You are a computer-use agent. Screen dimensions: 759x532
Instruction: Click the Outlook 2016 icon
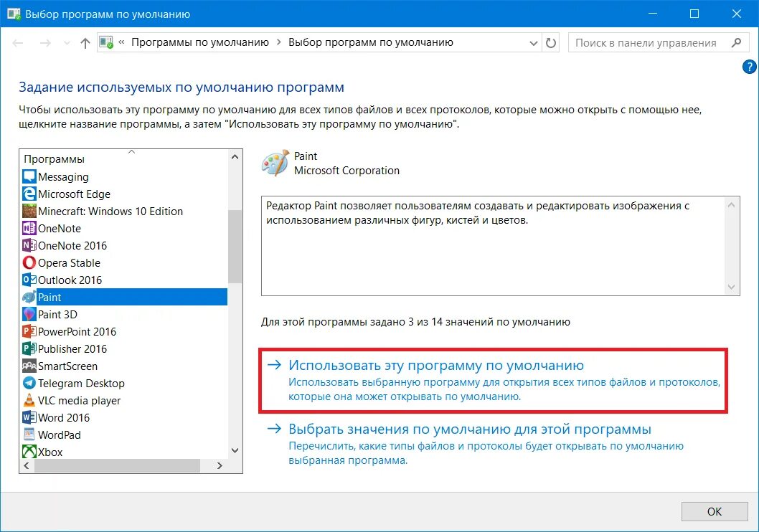pyautogui.click(x=29, y=280)
